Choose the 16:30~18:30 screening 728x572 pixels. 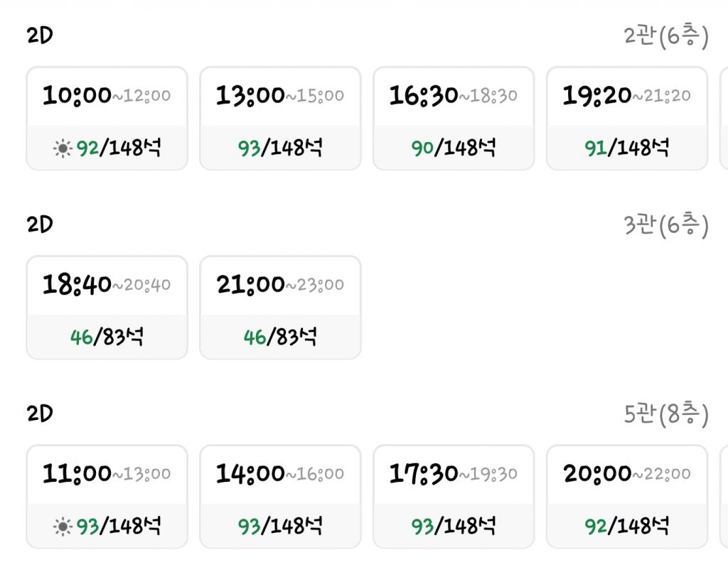tap(454, 118)
